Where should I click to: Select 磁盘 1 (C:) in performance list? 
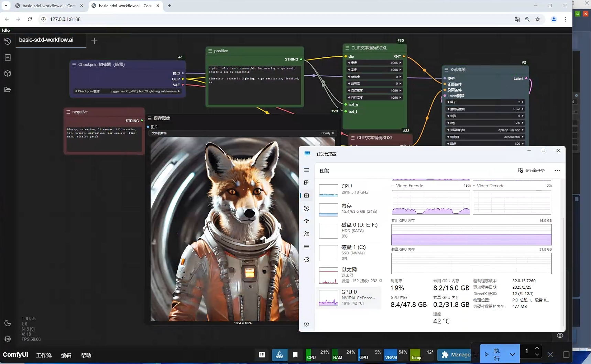click(x=349, y=253)
